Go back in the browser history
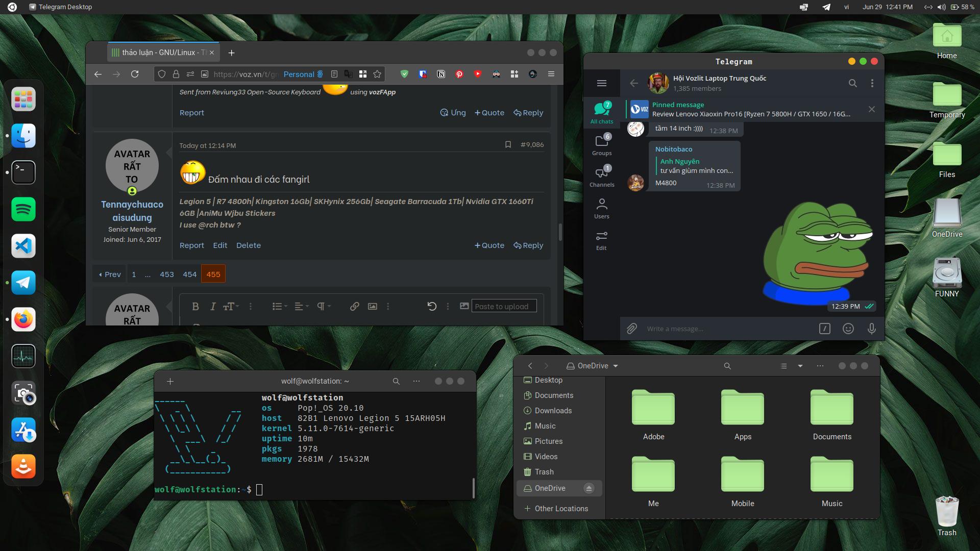The height and width of the screenshot is (551, 980). (98, 74)
